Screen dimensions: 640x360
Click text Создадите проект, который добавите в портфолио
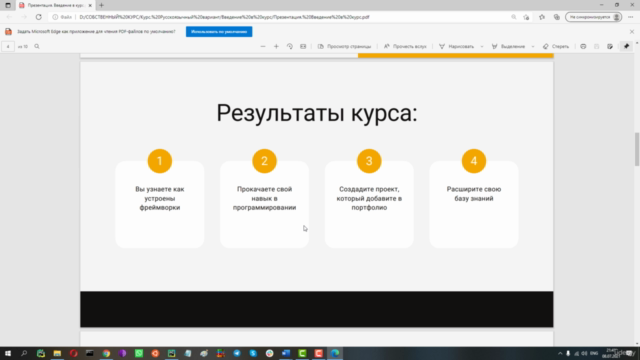pyautogui.click(x=369, y=198)
